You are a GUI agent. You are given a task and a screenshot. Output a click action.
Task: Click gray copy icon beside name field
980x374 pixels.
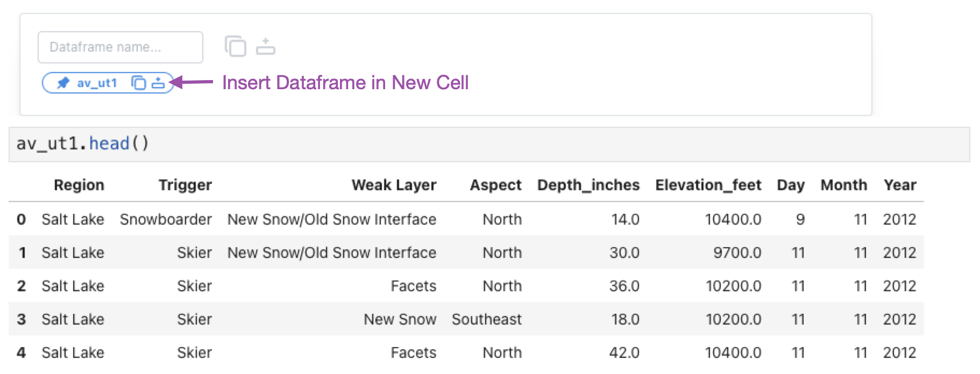pos(236,46)
